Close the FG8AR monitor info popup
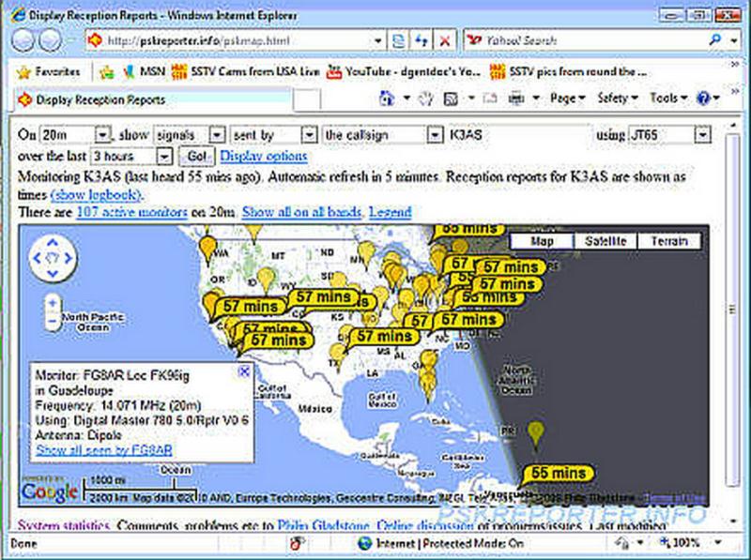 coord(244,371)
